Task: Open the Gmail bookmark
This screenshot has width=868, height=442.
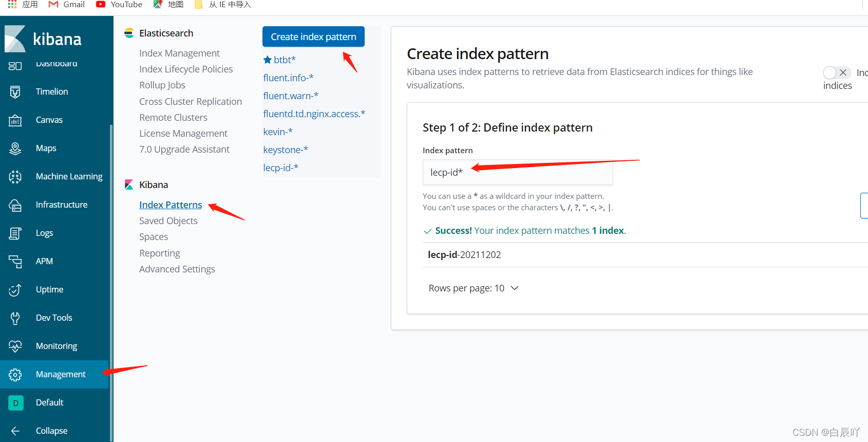Action: click(66, 5)
